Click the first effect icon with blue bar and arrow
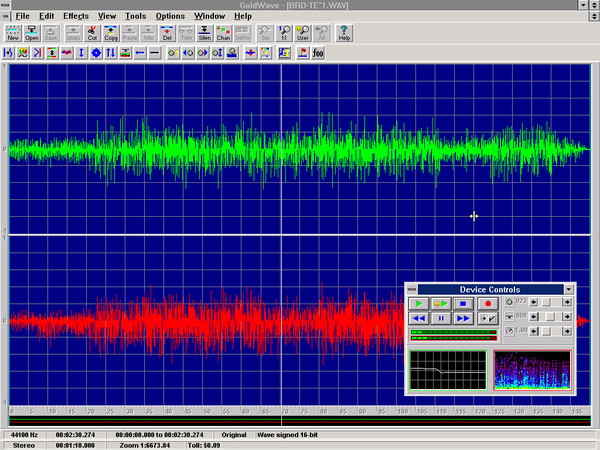This screenshot has width=600, height=450. click(8, 53)
